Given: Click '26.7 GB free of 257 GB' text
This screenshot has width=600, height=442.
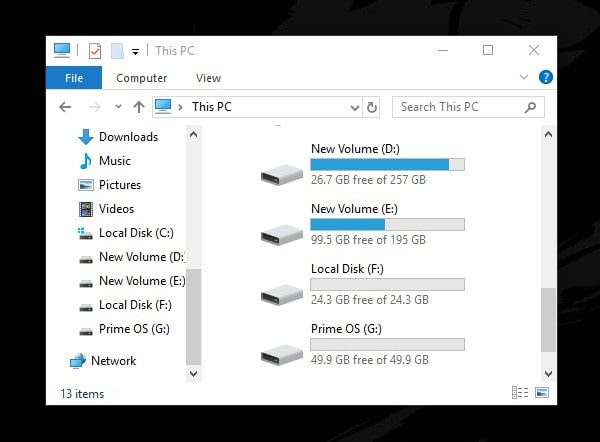Looking at the screenshot, I should coord(368,180).
